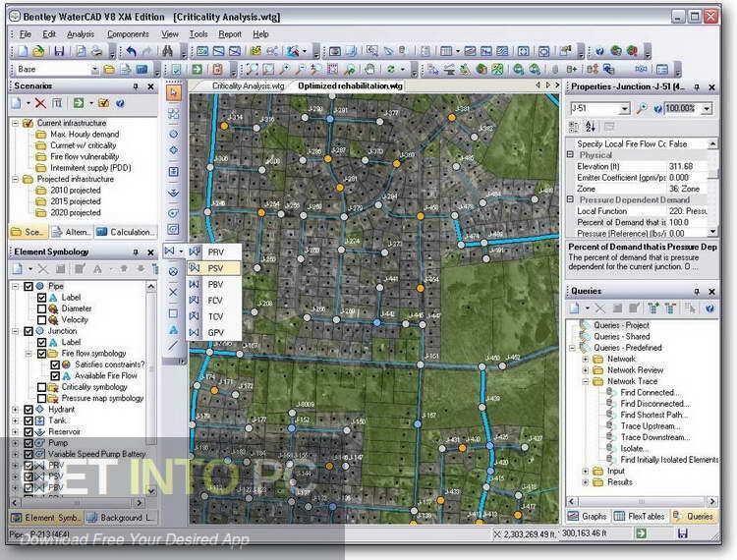Viewport: 737px width, 560px height.
Task: Click new scenario page icon
Action: pos(17,103)
